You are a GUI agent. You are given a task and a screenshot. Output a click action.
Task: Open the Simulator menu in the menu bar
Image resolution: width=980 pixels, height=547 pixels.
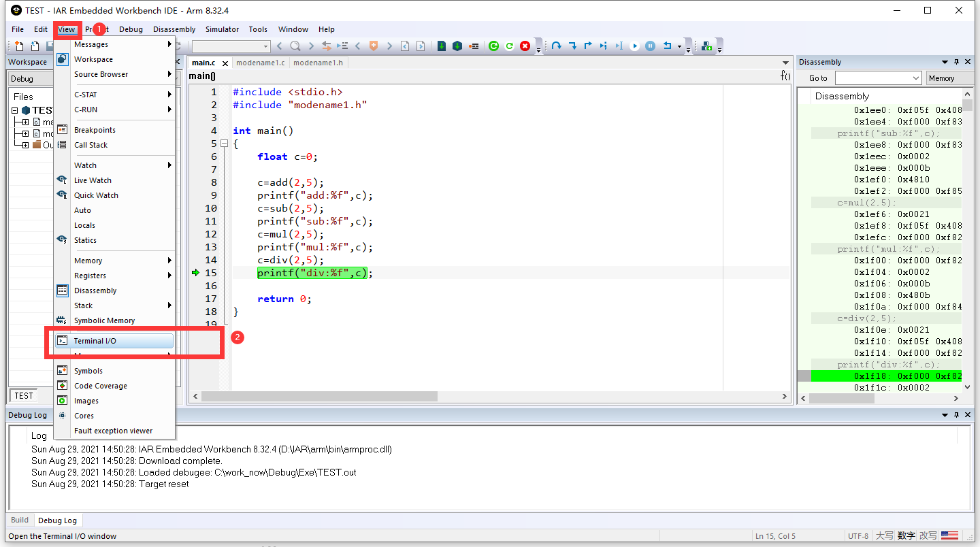[x=223, y=29]
